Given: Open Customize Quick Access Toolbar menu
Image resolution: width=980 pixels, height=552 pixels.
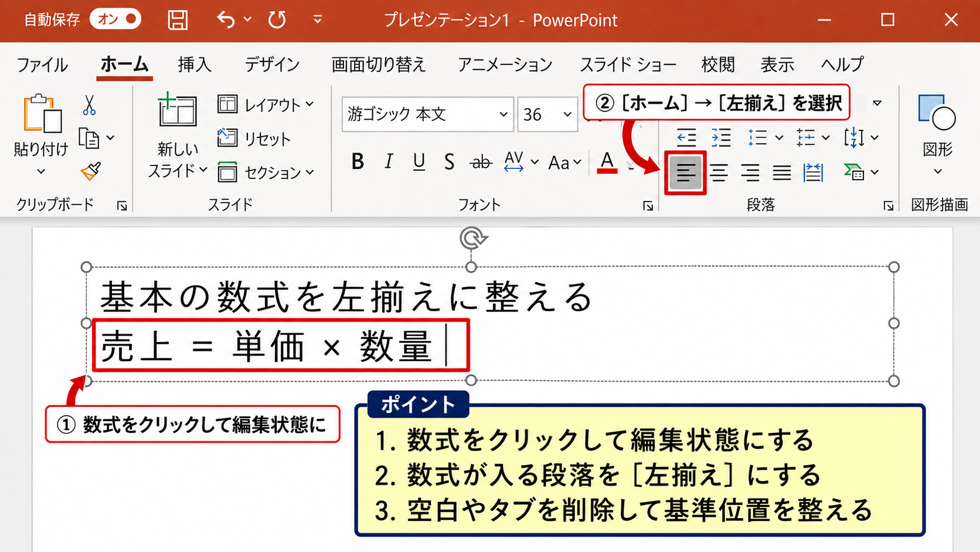Looking at the screenshot, I should click(318, 20).
